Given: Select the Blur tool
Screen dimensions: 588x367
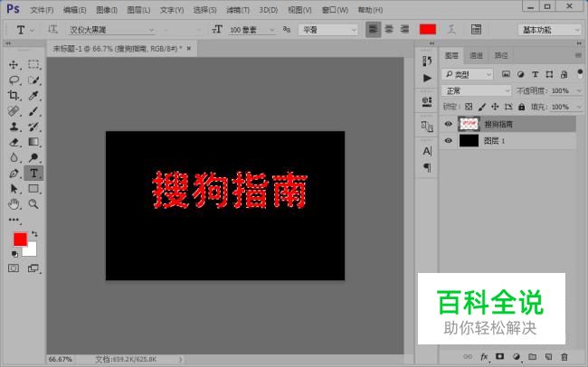Looking at the screenshot, I should coord(14,157).
